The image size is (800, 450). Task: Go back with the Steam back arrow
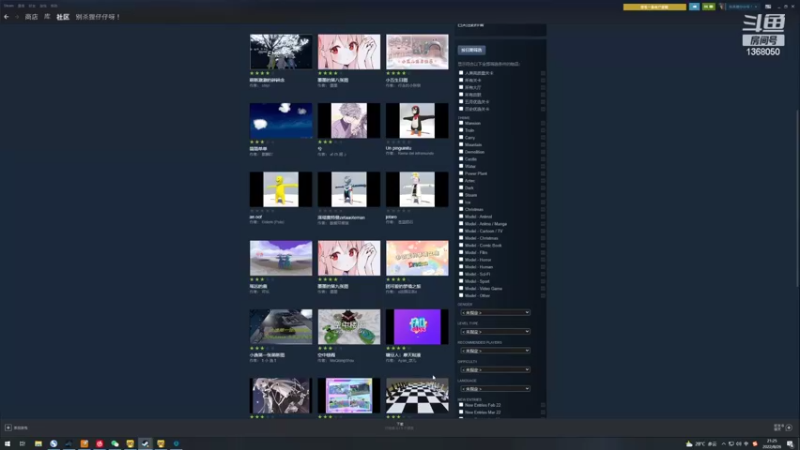pyautogui.click(x=6, y=17)
